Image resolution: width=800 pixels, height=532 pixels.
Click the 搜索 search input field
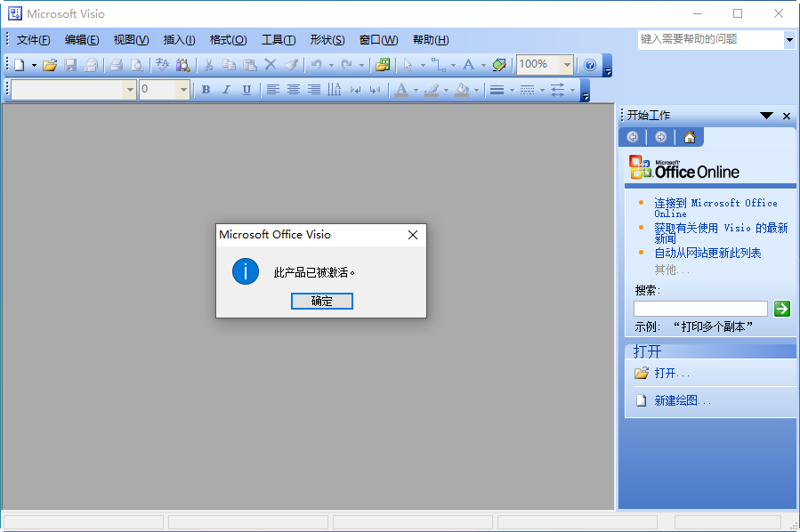pos(700,308)
